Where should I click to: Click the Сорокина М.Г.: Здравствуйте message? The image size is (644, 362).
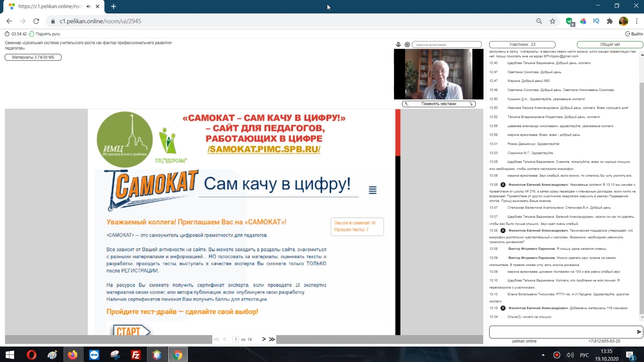click(530, 153)
